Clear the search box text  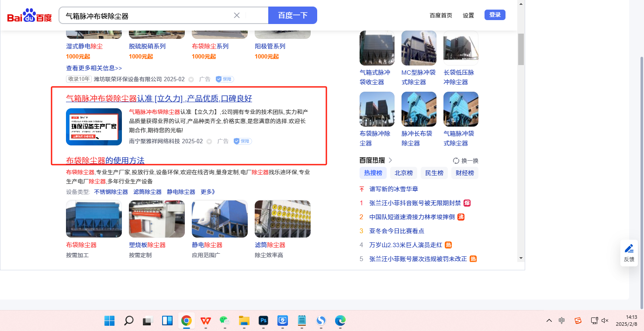[x=237, y=15]
